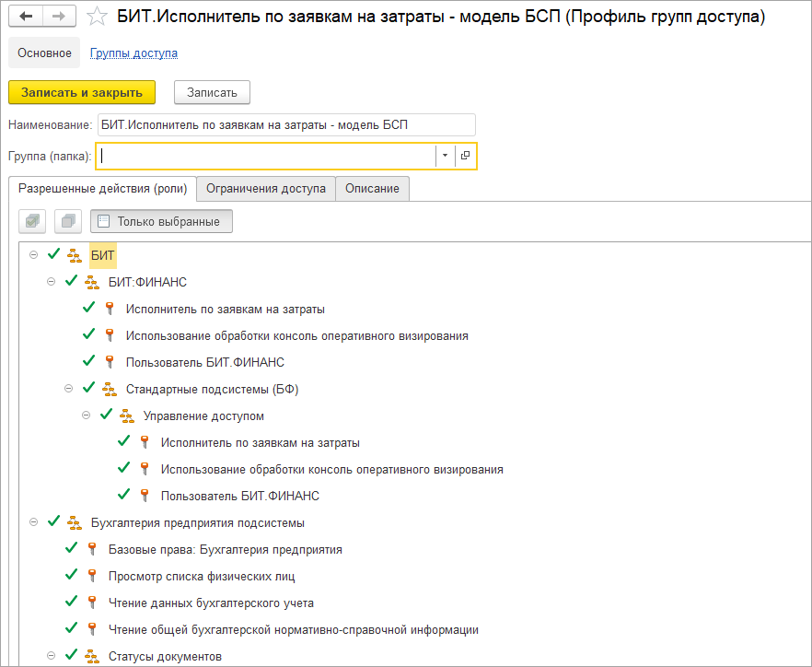The height and width of the screenshot is (667, 812).
Task: Click key icon of Чтение общей бухгалтерской нормативно-справочной информации
Action: coord(92,629)
